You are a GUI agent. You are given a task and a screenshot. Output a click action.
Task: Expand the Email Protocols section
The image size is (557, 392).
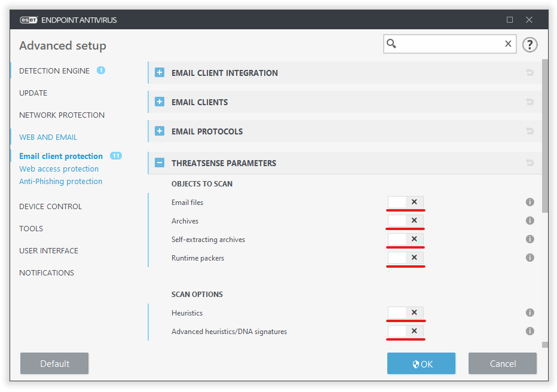tap(160, 131)
